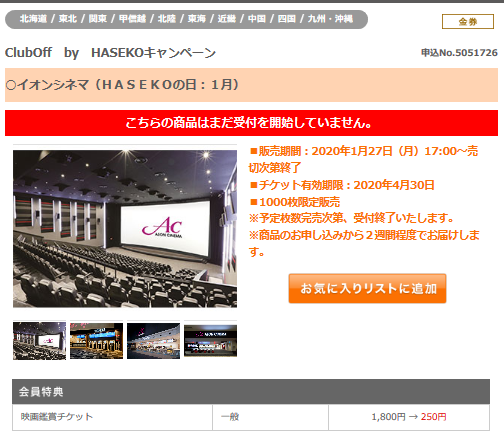Screen dimensions: 504x435
Task: Select the concession stand thumbnail
Action: pyautogui.click(x=96, y=341)
